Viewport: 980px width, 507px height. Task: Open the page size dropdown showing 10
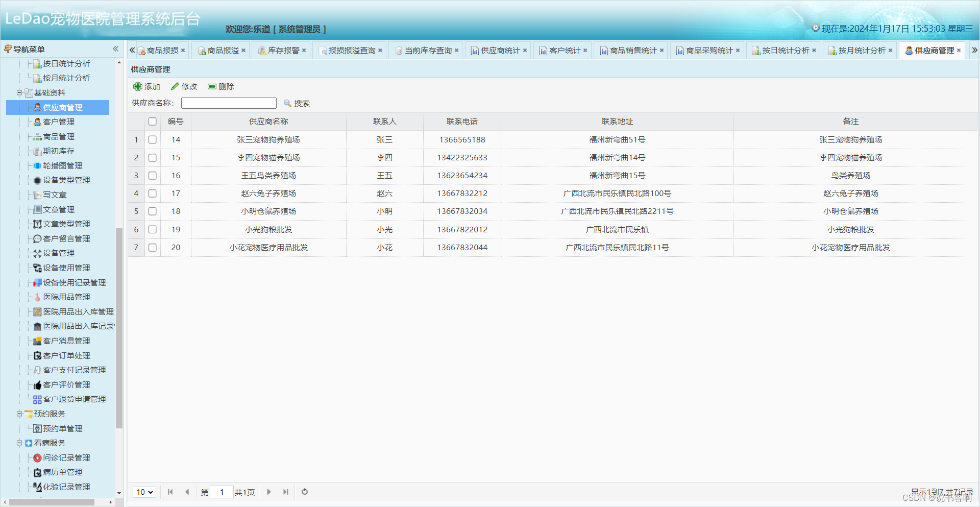144,492
